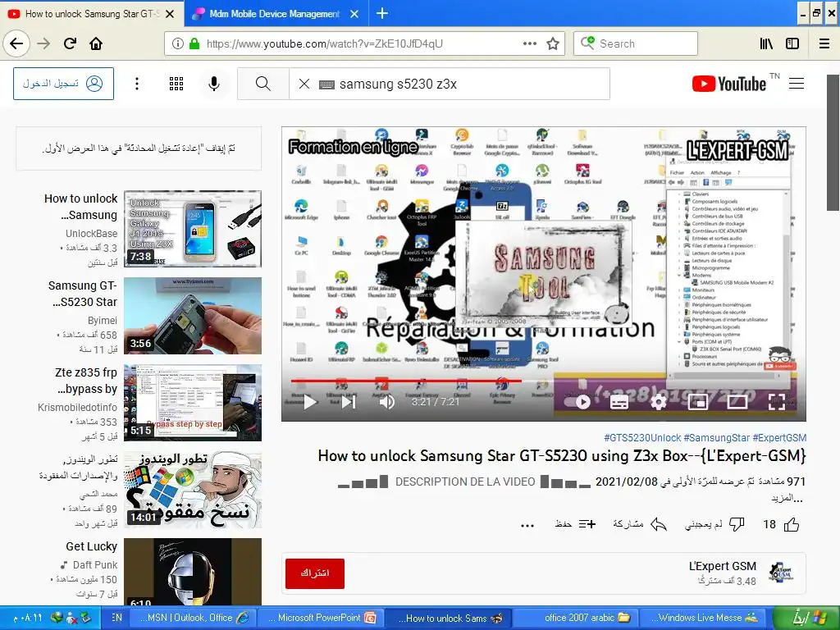Enter fullscreen video mode
Image resolution: width=840 pixels, height=630 pixels.
(x=777, y=402)
